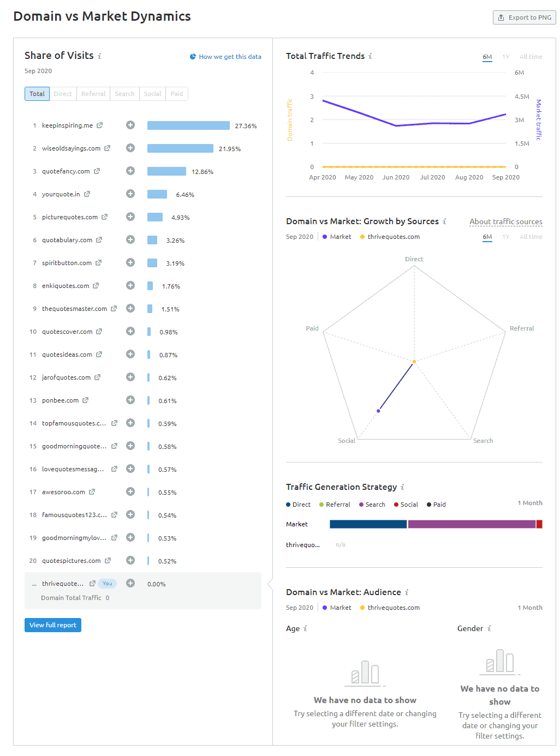Select 6M in Total Traffic Trends
This screenshot has width=560, height=756.
[x=487, y=57]
